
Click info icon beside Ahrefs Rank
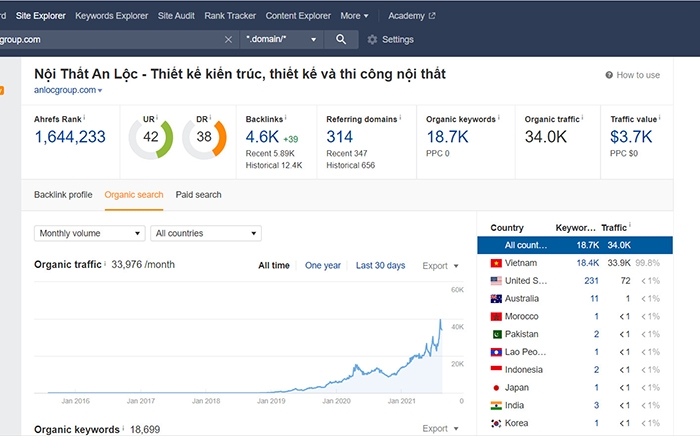[x=84, y=117]
